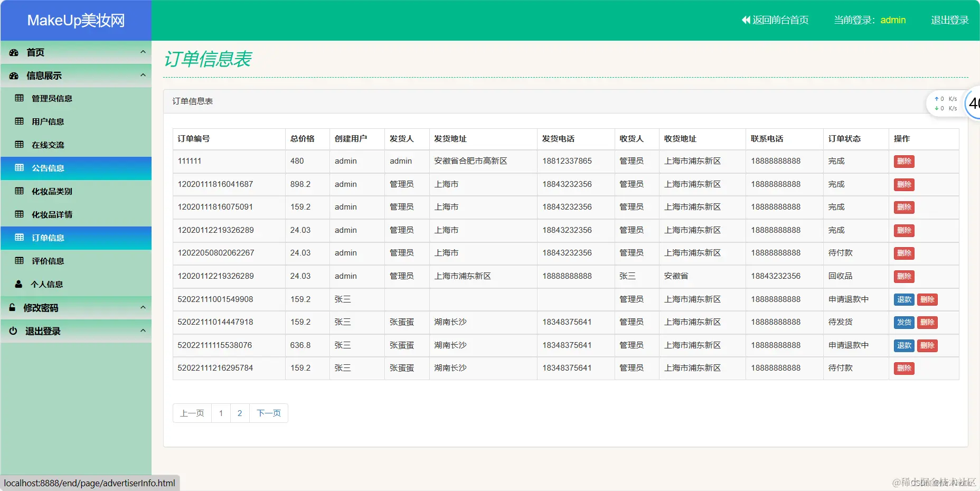This screenshot has height=491, width=980.
Task: Delete order 12020111816041687
Action: click(x=904, y=185)
